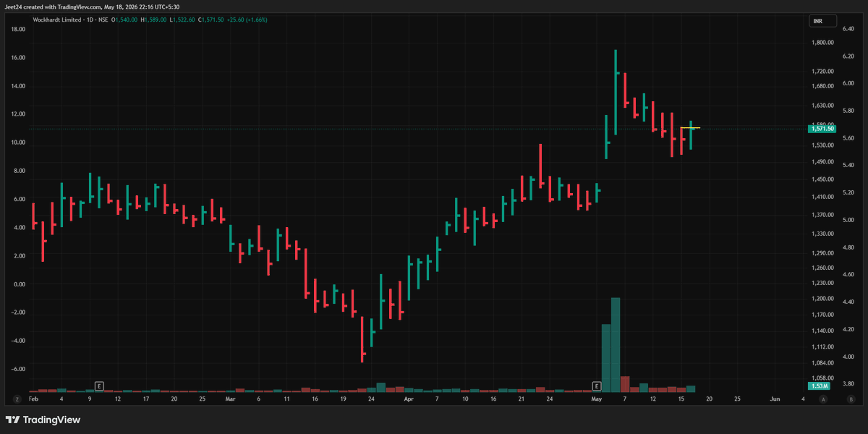The width and height of the screenshot is (868, 434).
Task: Click the Mar label on the date axis
Action: [231, 399]
